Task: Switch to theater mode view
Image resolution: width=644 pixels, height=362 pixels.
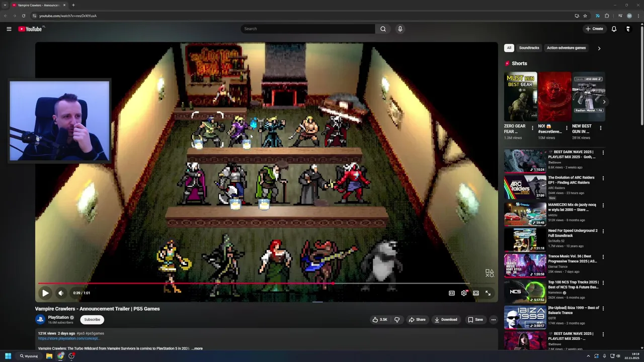Action: [476, 293]
